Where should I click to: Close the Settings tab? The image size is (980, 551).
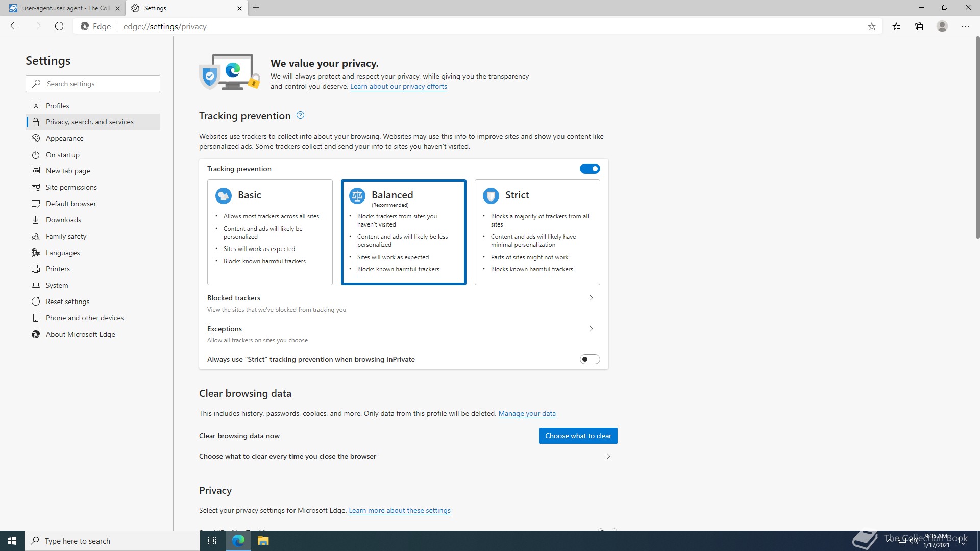pyautogui.click(x=239, y=8)
